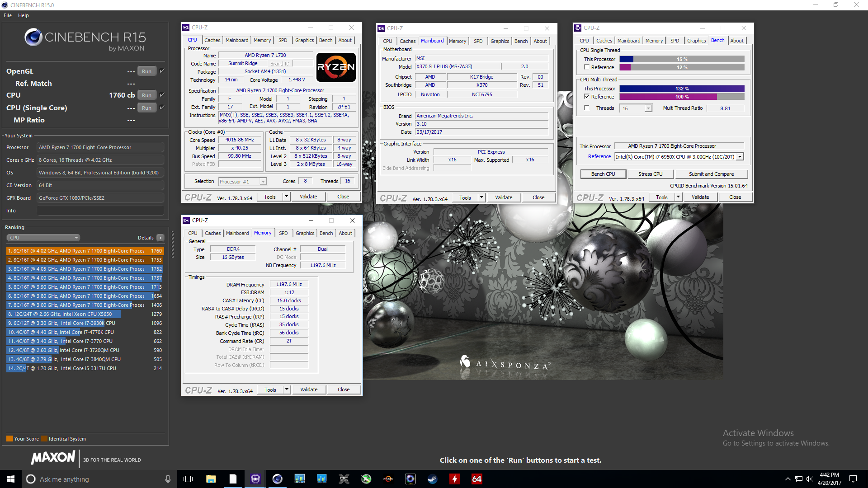Open AIDA64 from the taskbar
The height and width of the screenshot is (488, 868).
click(477, 479)
